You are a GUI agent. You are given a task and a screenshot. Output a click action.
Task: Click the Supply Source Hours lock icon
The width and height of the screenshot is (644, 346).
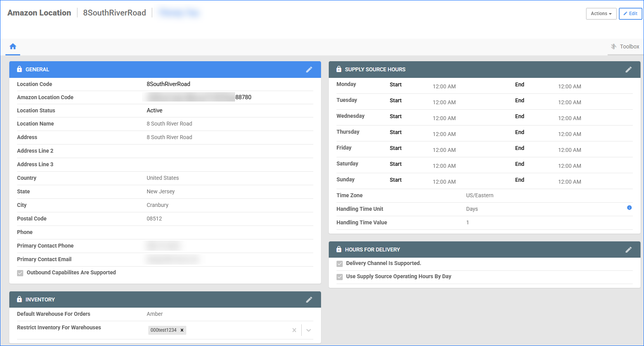(339, 69)
